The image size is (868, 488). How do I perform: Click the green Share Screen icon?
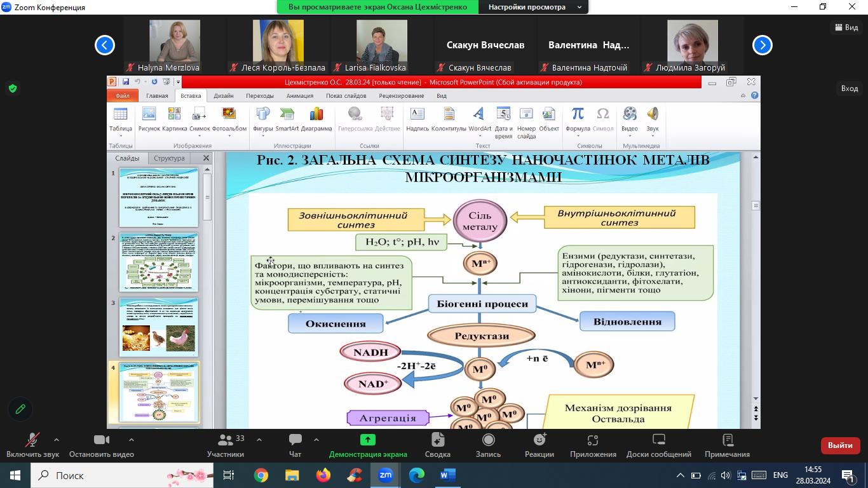pos(367,440)
